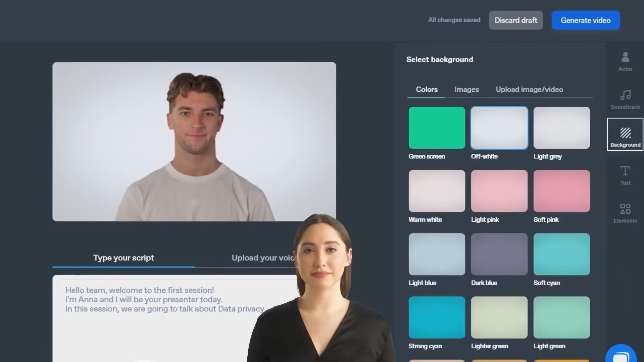This screenshot has width=644, height=362.
Task: Discard the current draft
Action: (516, 20)
